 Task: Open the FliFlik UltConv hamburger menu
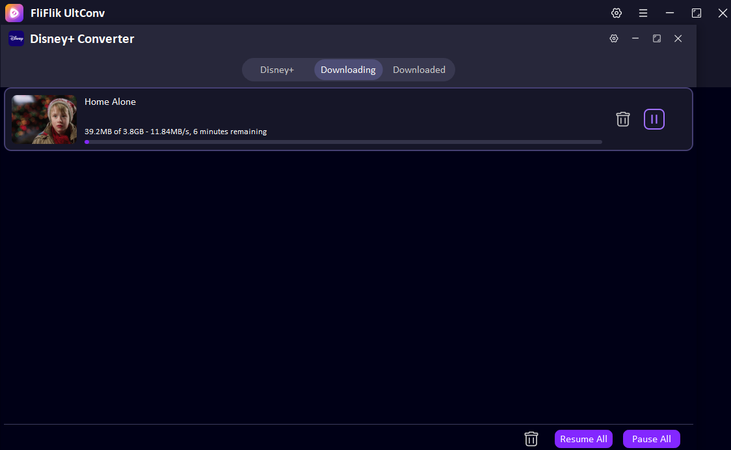pos(643,13)
